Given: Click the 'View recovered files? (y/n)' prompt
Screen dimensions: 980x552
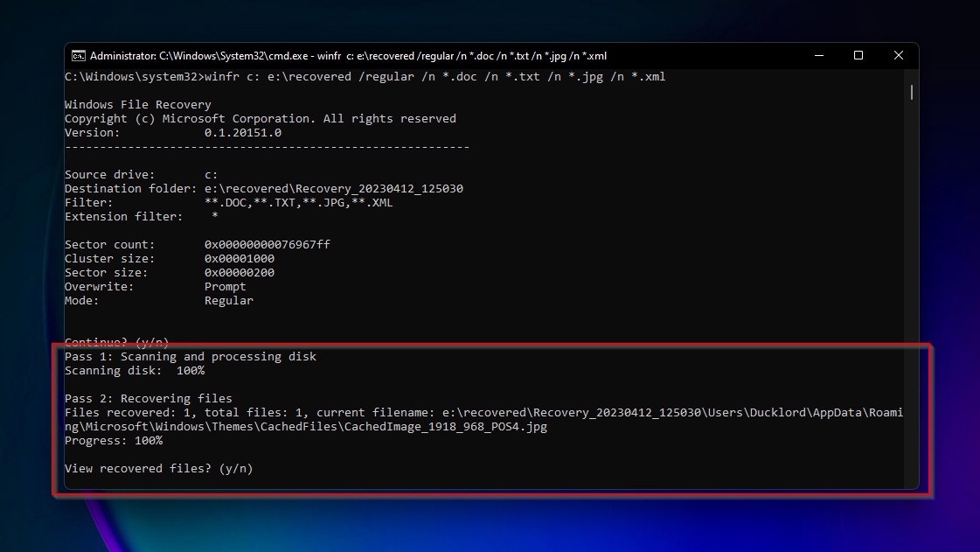Looking at the screenshot, I should 159,469.
